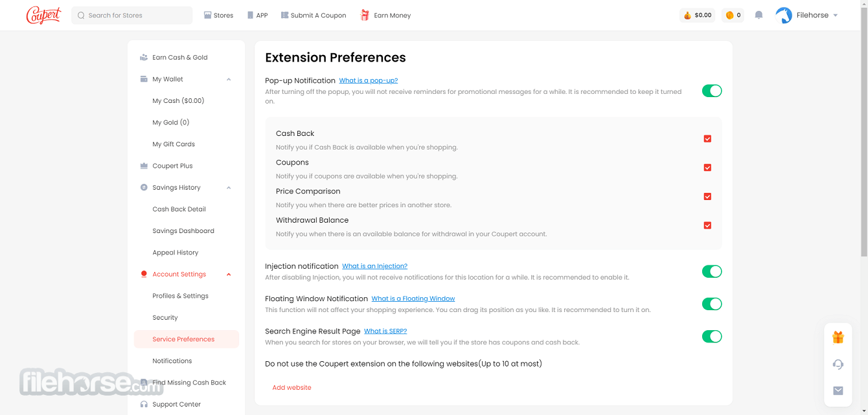The image size is (868, 415).
Task: Click the floating mail envelope icon
Action: click(838, 390)
